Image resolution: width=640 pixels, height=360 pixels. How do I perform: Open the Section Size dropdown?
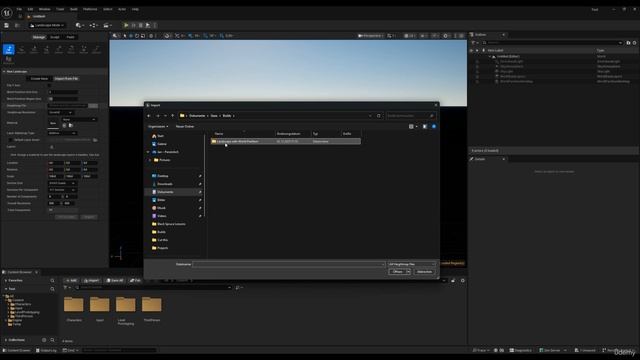point(62,183)
